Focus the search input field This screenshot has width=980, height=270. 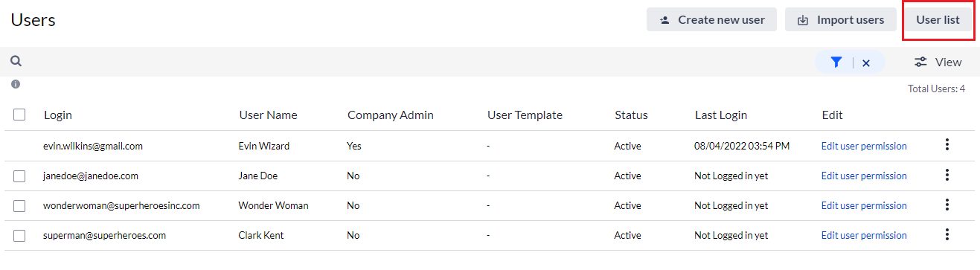[x=417, y=62]
